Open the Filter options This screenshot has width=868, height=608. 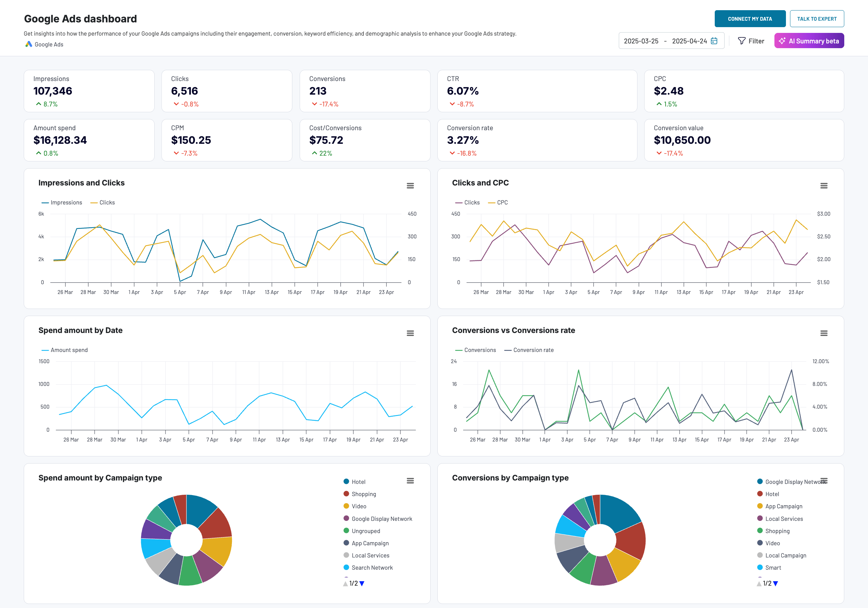751,41
